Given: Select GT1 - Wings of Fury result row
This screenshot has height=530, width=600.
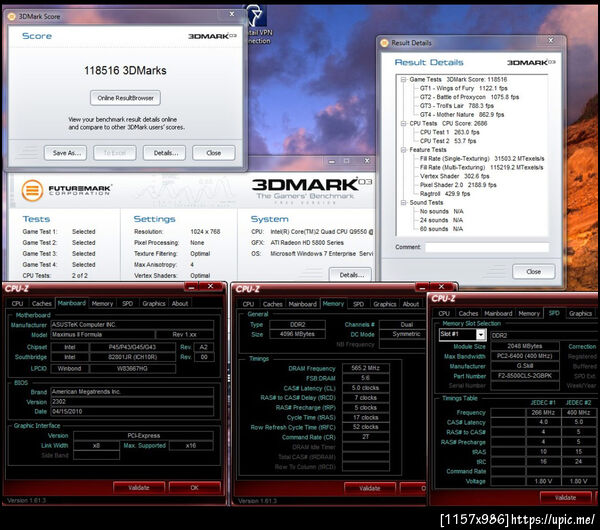Looking at the screenshot, I should coord(463,88).
